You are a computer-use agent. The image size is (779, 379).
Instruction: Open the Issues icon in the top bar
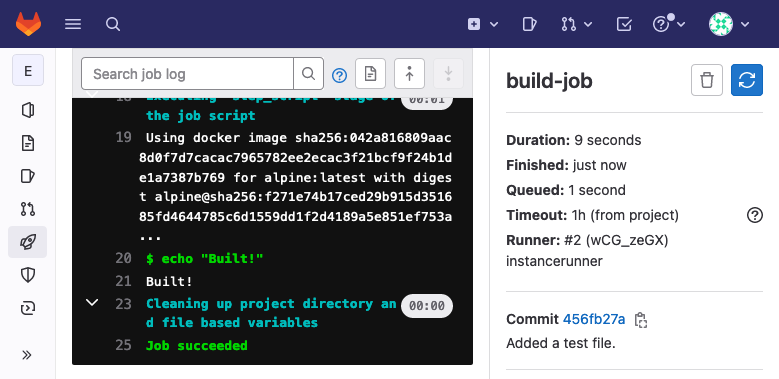[x=530, y=24]
